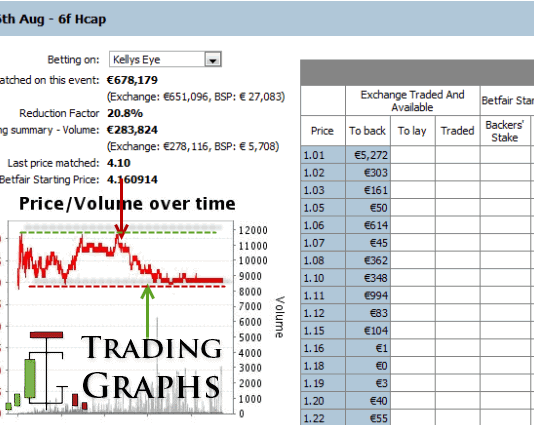Click Betfair Starting Price value 4.160914
This screenshot has height=425, width=534.
coord(132,179)
